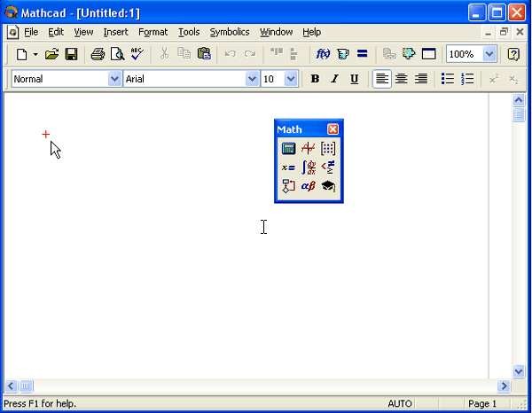Open Symbolic keyword toolbar graduation-cap icon

point(328,186)
